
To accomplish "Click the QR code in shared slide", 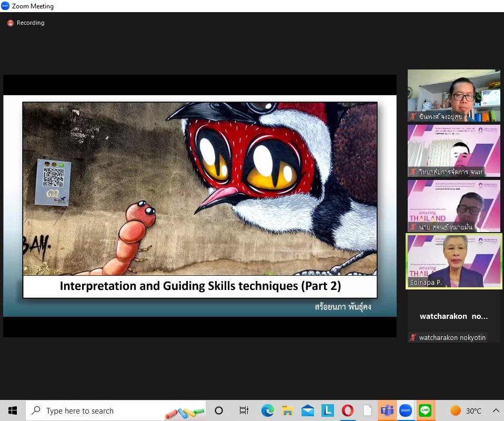I will tap(53, 177).
